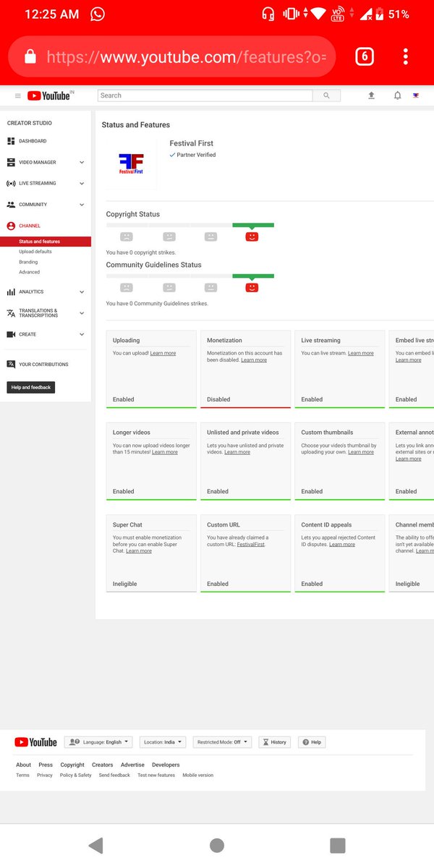Click the footer Help button
Viewport: 434px width, 868px height.
pyautogui.click(x=312, y=742)
